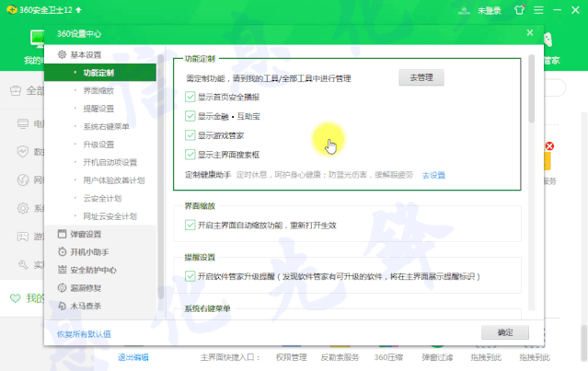Uncheck 显示金融·互助宝

click(190, 116)
